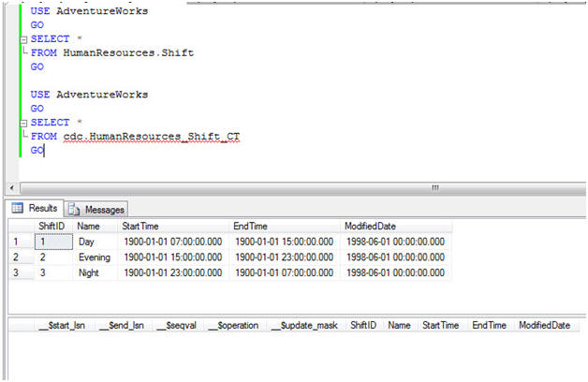The width and height of the screenshot is (588, 382).
Task: Open the Messages tab
Action: [x=96, y=209]
